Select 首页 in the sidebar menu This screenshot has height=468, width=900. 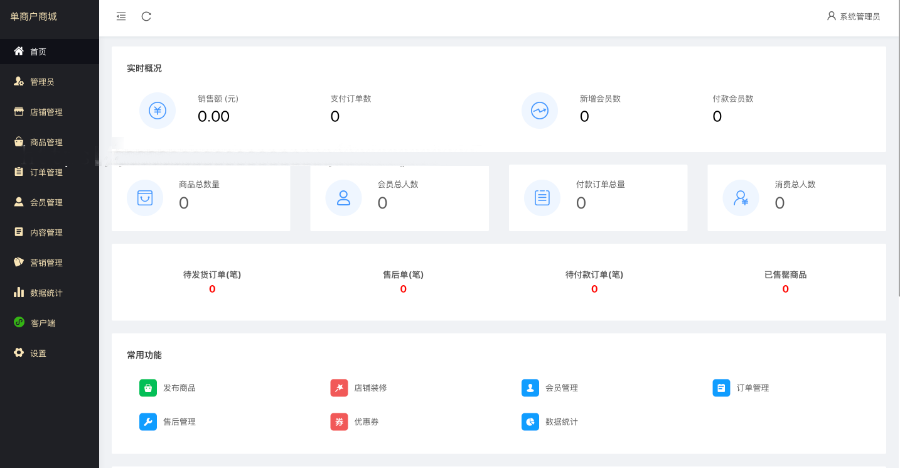37,51
